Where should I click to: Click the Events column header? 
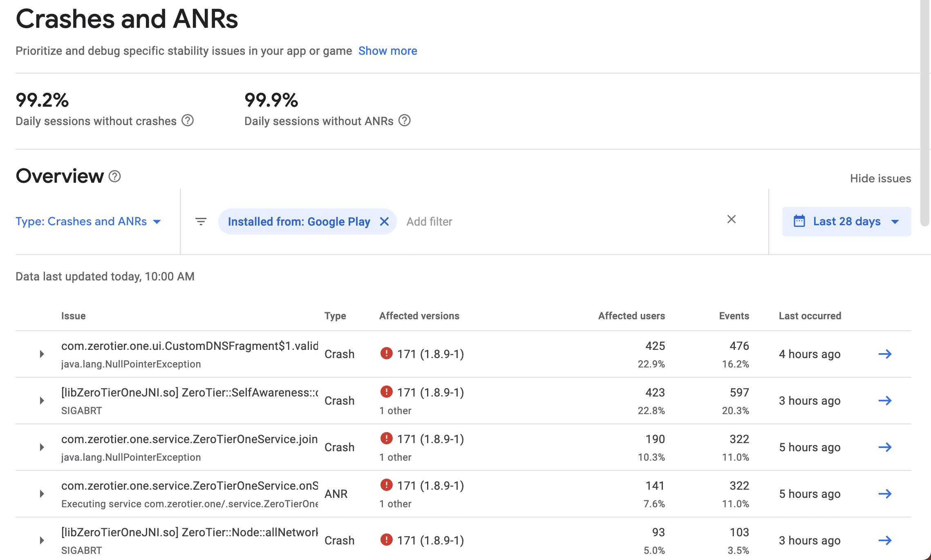click(x=734, y=316)
